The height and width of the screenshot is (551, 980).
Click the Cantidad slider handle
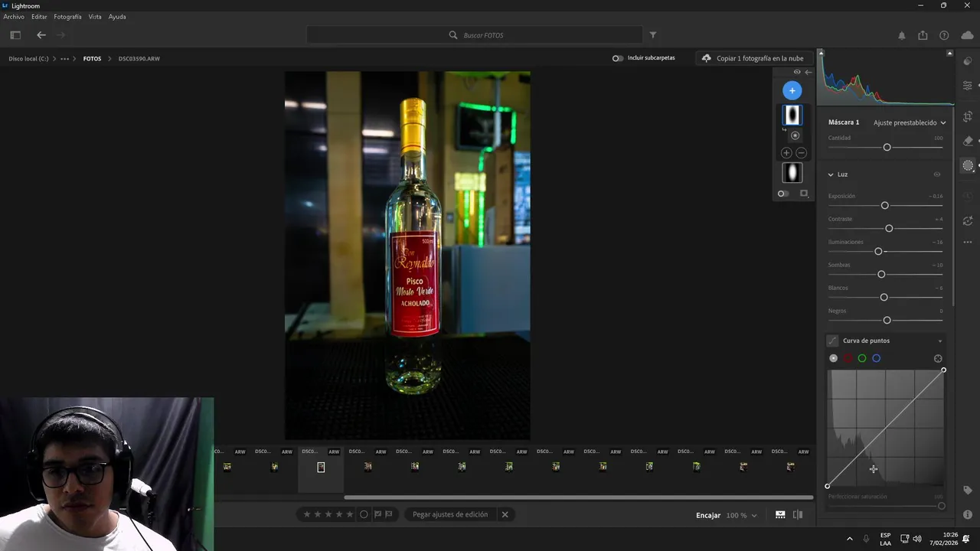click(887, 147)
